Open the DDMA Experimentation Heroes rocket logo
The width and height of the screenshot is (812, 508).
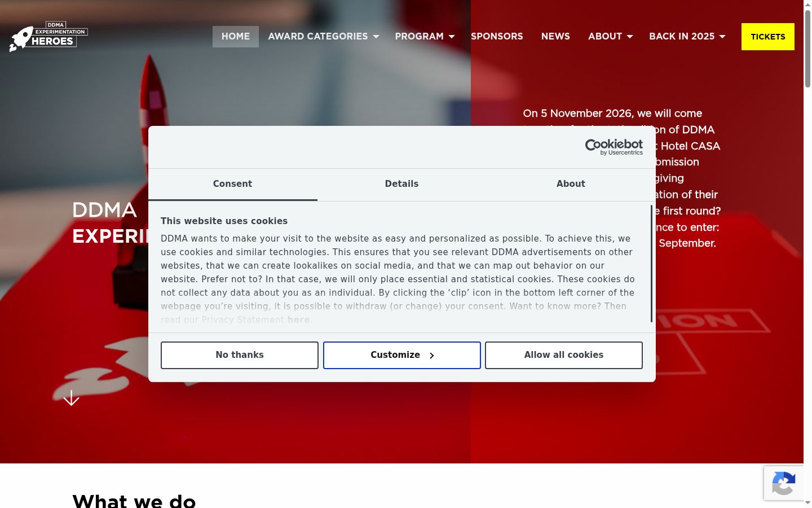[x=48, y=37]
